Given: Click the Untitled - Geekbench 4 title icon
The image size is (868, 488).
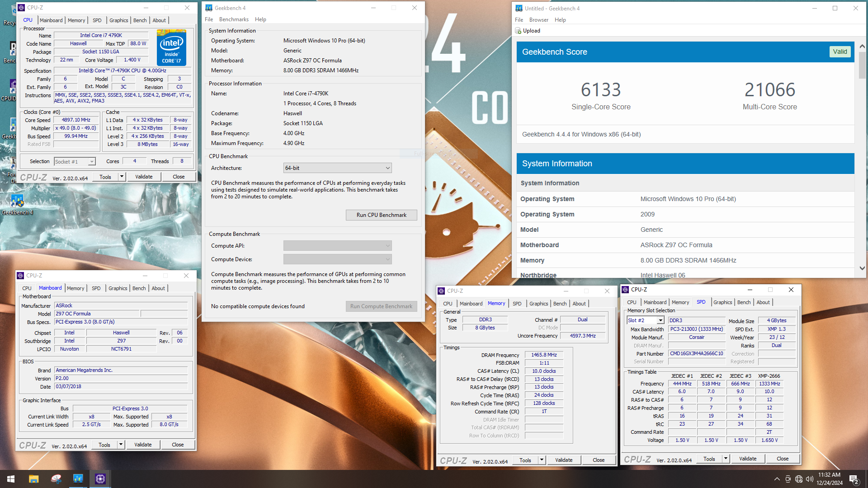Looking at the screenshot, I should pyautogui.click(x=519, y=8).
